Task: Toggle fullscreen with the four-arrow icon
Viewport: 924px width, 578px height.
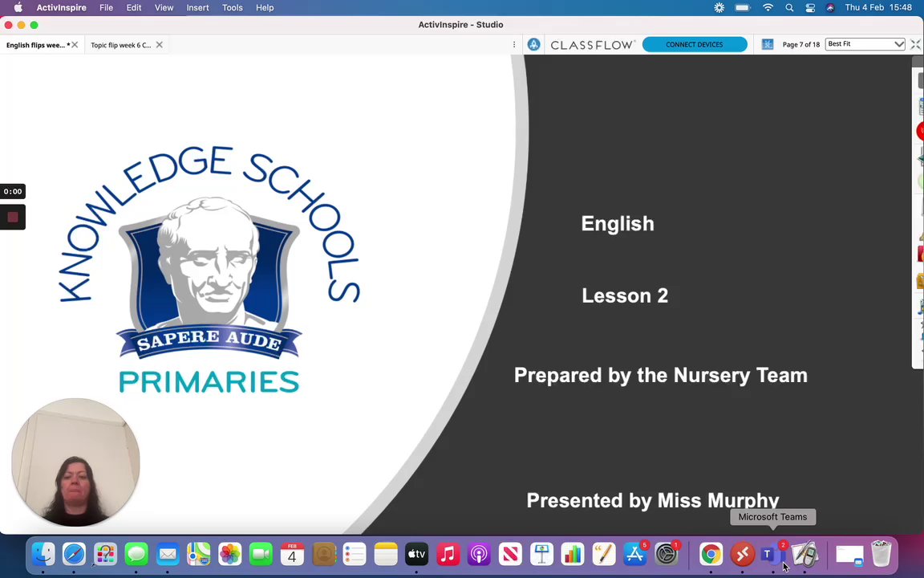Action: click(915, 44)
